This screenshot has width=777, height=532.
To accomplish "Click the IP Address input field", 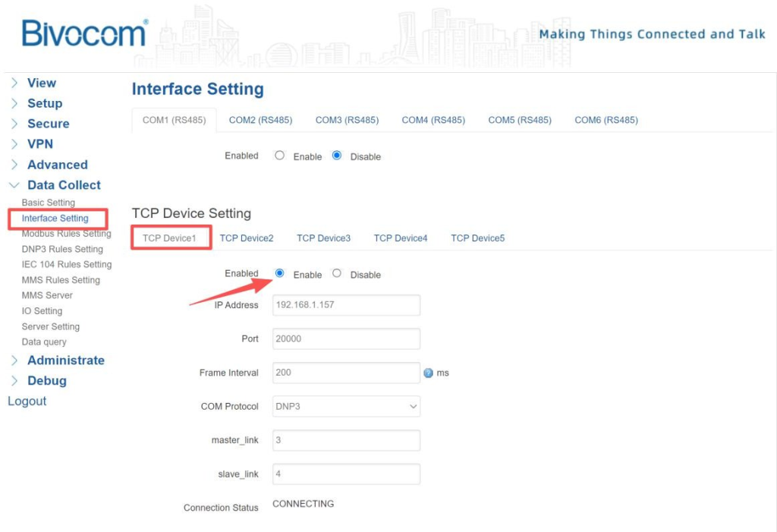I will click(x=346, y=305).
